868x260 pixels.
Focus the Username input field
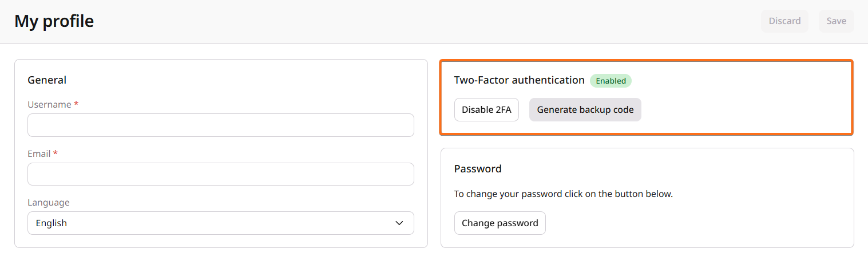coord(220,125)
